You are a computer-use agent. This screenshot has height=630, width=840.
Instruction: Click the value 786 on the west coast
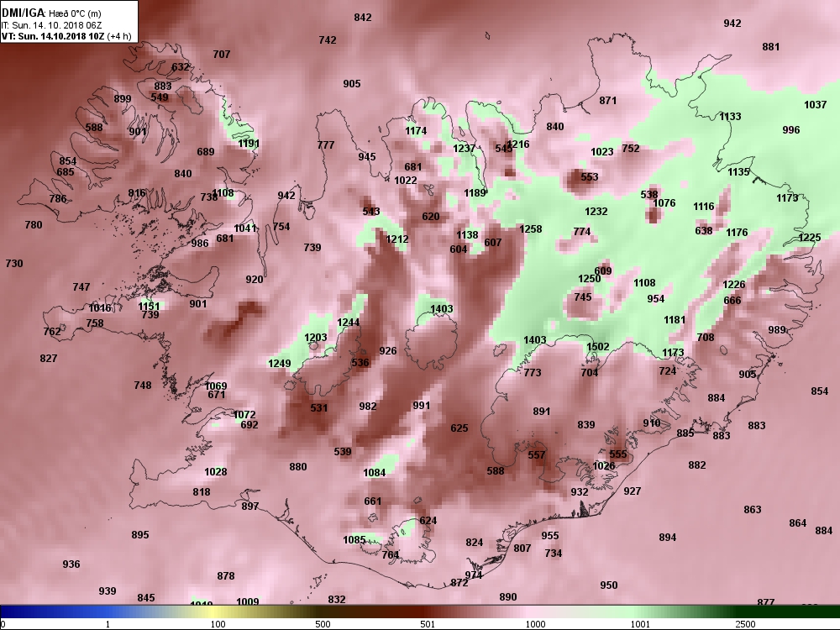coord(58,199)
